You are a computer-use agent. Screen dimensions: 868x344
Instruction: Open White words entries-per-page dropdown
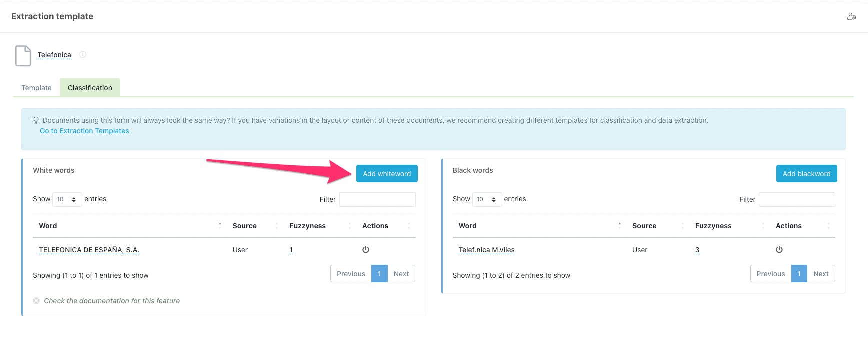pyautogui.click(x=67, y=199)
